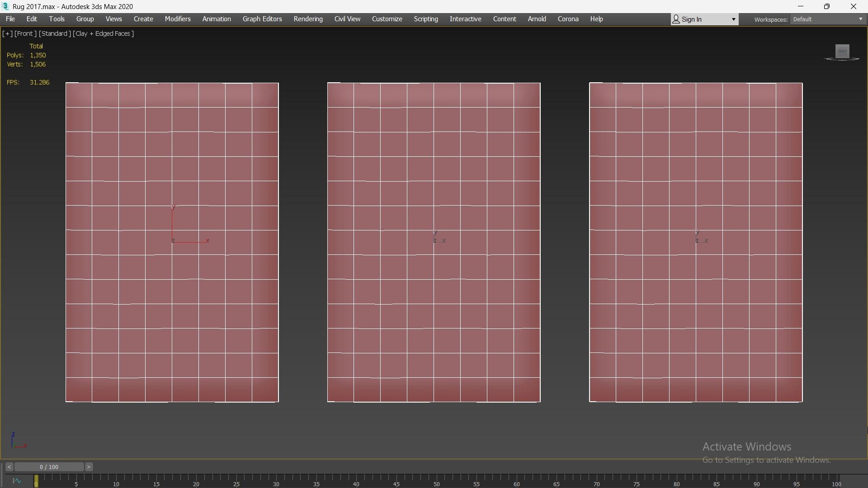Open the Help menu
The height and width of the screenshot is (488, 868).
coord(596,19)
